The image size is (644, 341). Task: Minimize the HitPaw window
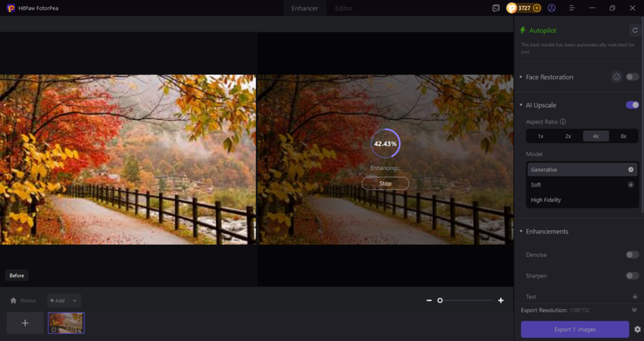point(592,8)
